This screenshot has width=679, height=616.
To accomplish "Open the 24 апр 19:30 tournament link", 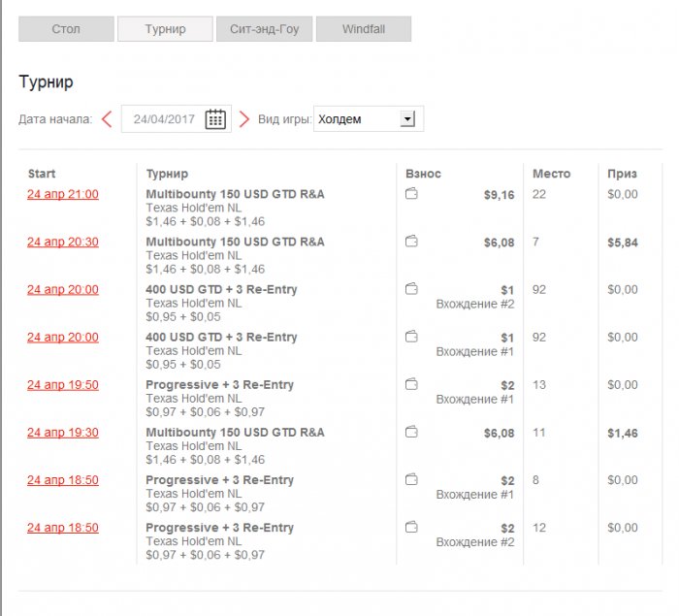I will [63, 432].
